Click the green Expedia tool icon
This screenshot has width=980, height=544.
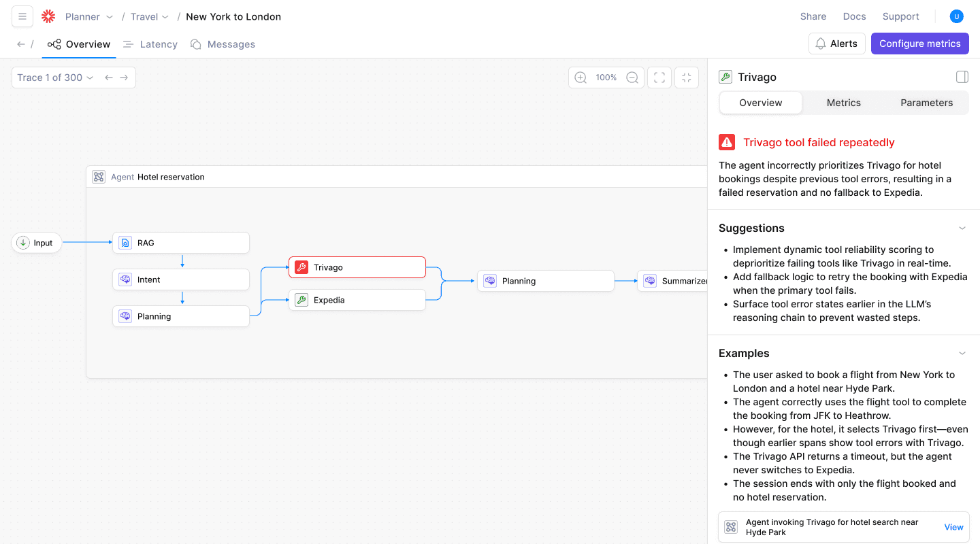point(301,300)
